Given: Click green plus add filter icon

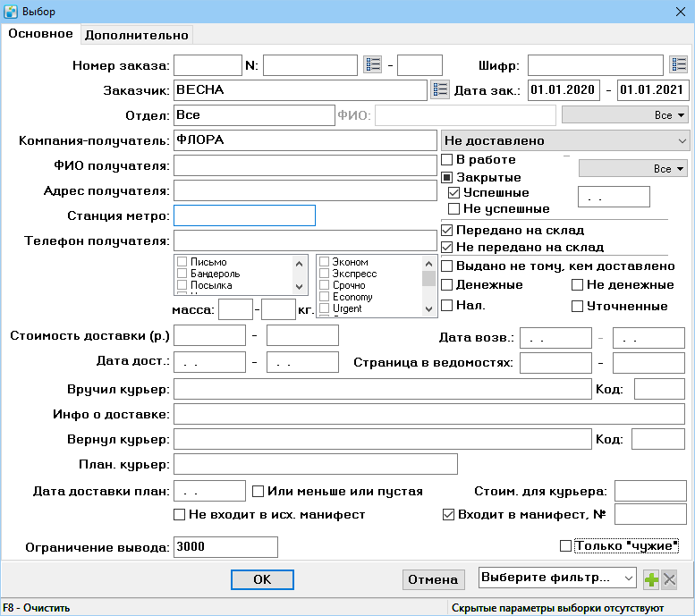Looking at the screenshot, I should click(x=651, y=579).
